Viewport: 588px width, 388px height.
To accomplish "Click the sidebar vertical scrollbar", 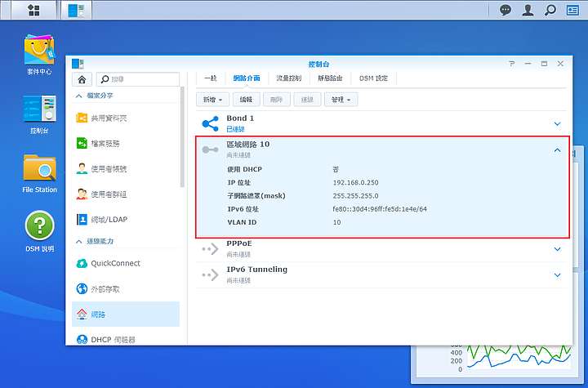I will tap(183, 137).
